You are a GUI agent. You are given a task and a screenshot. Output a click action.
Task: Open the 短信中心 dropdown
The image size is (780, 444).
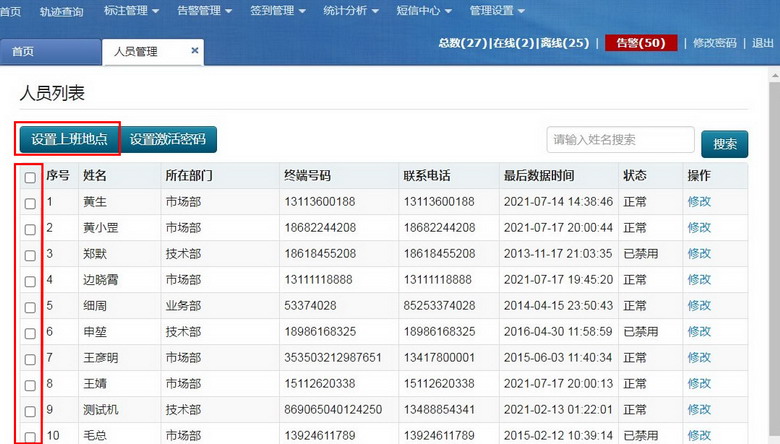(x=424, y=10)
